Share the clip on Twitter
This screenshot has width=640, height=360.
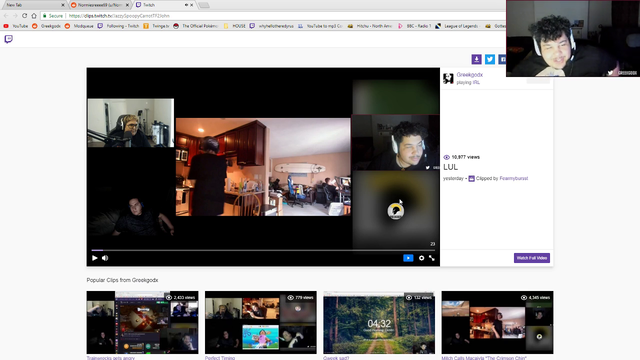tap(490, 59)
